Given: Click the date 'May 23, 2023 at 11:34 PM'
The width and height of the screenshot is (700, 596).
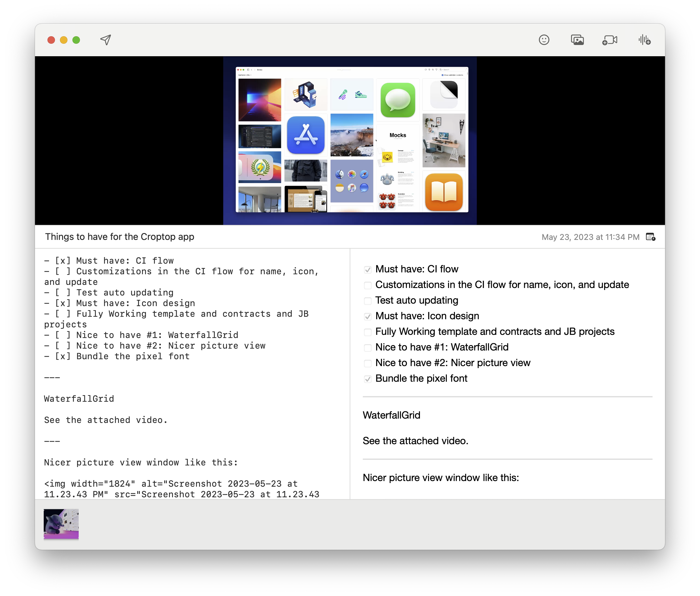Looking at the screenshot, I should pos(590,237).
